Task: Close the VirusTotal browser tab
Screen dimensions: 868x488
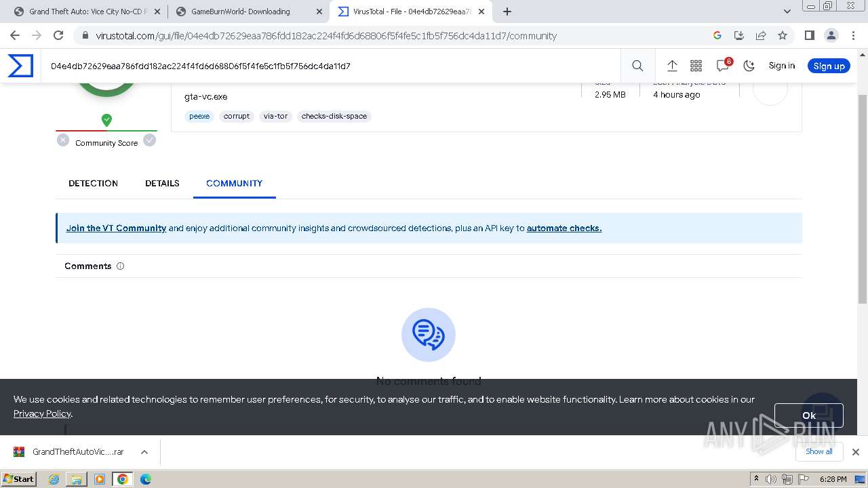Action: [480, 12]
